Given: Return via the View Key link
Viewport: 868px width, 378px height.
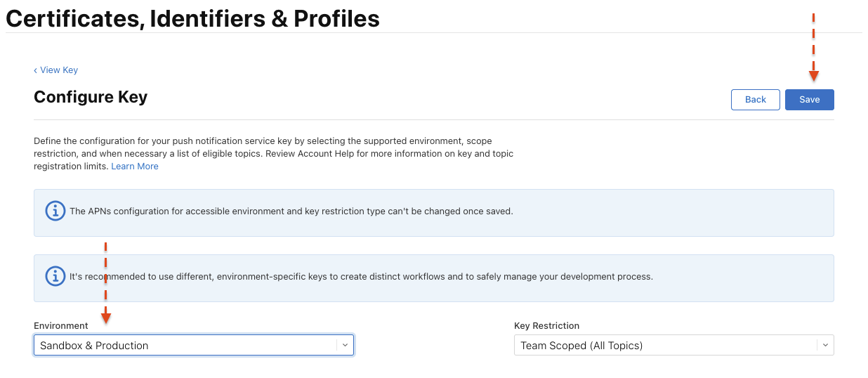Looking at the screenshot, I should click(x=59, y=70).
